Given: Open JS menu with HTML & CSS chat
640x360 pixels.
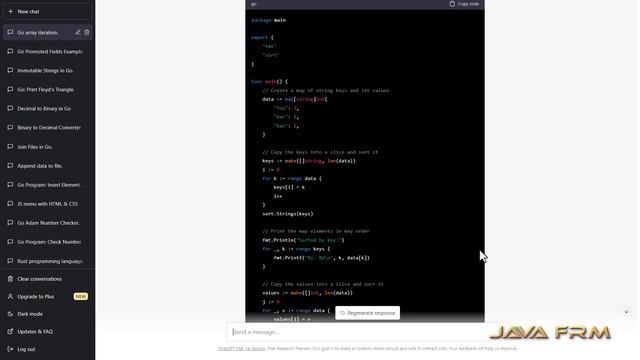Looking at the screenshot, I should point(47,204).
